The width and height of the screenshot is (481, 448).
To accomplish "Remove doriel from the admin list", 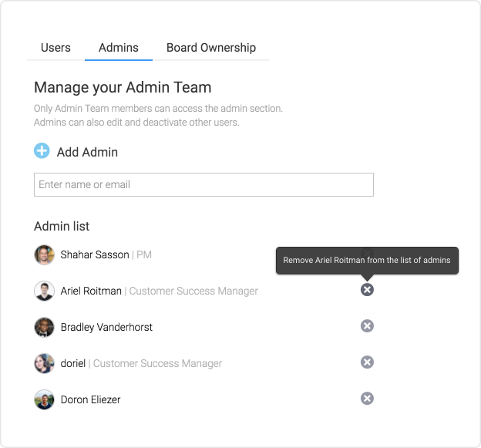I will click(367, 362).
